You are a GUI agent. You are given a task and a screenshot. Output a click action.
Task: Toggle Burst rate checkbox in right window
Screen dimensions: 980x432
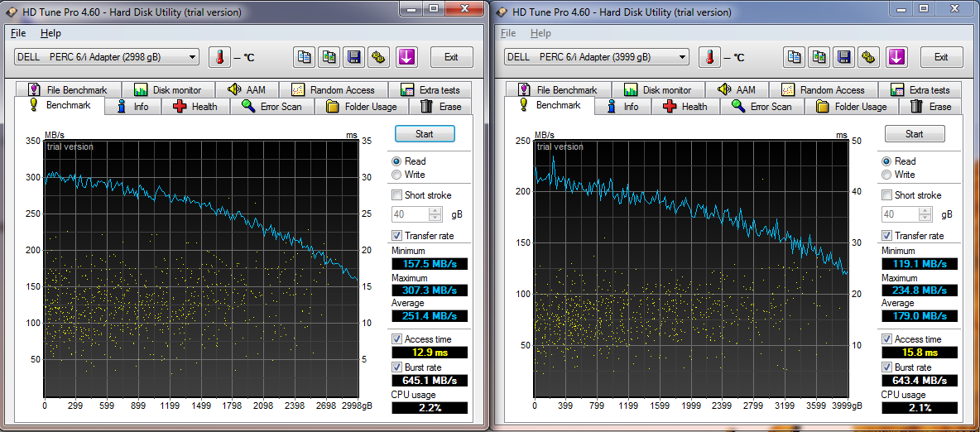point(886,367)
